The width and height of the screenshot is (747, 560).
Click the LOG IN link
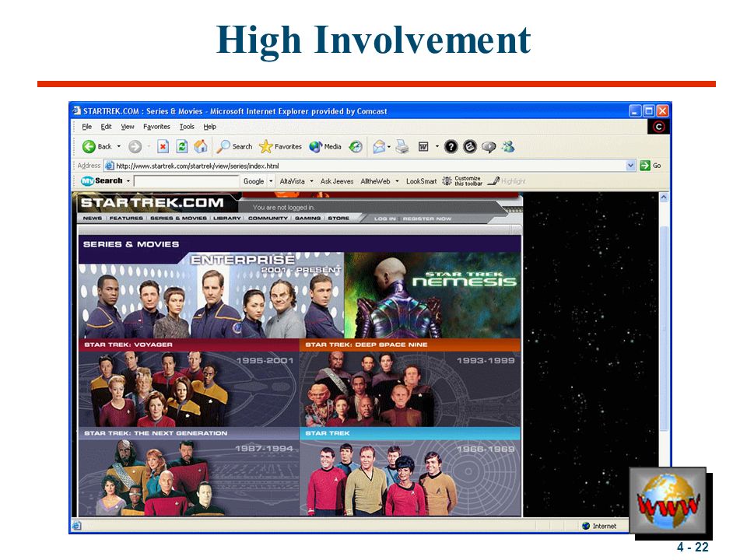tap(385, 219)
